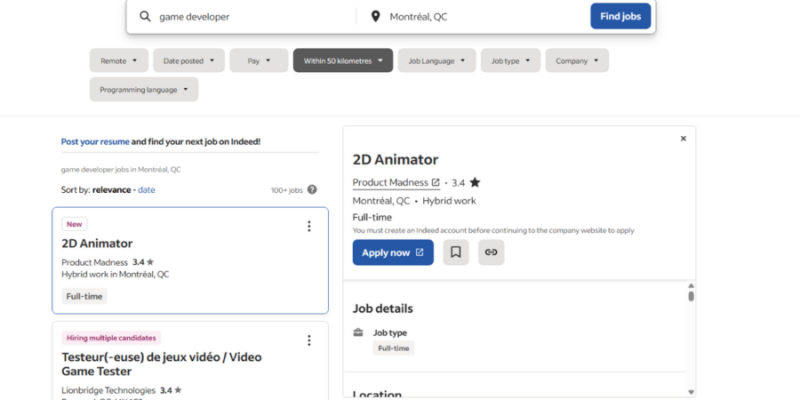Close the job details panel
The image size is (800, 400).
683,139
